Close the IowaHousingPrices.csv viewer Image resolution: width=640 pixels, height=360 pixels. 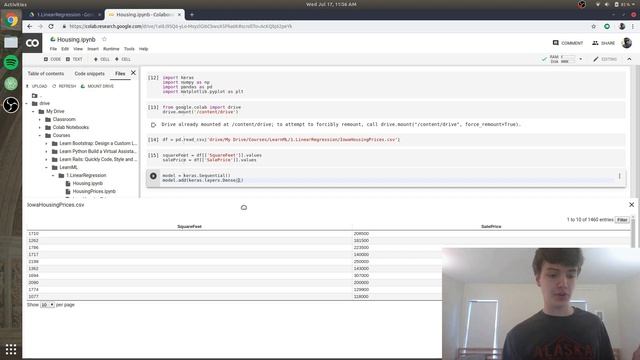631,204
